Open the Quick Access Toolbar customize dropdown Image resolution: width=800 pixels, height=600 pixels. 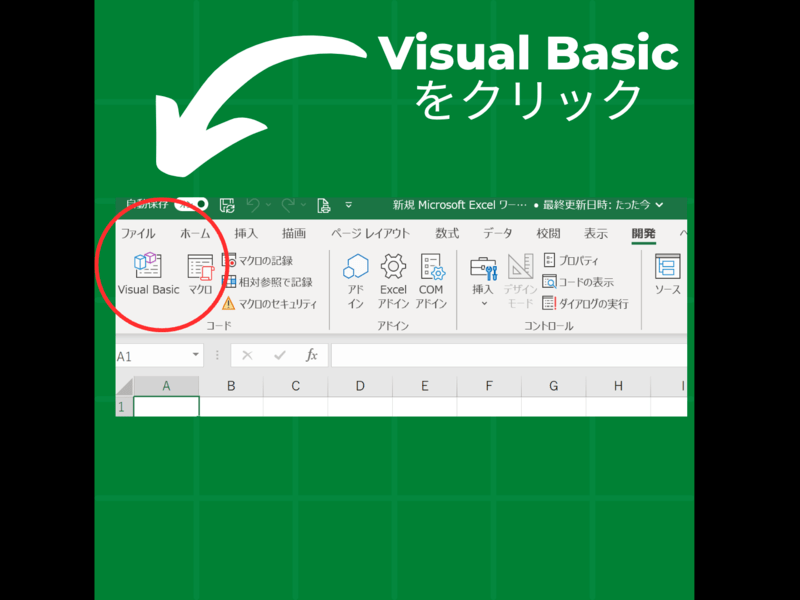click(349, 205)
